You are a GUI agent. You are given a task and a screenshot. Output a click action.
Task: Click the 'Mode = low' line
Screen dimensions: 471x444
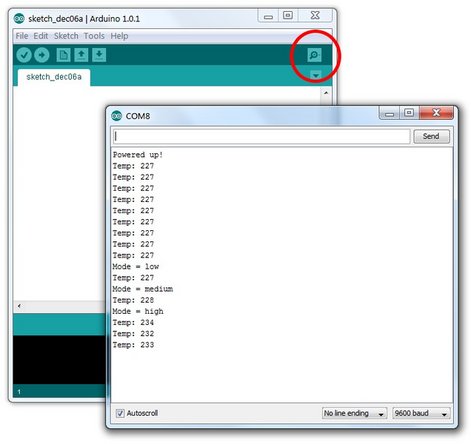point(136,267)
